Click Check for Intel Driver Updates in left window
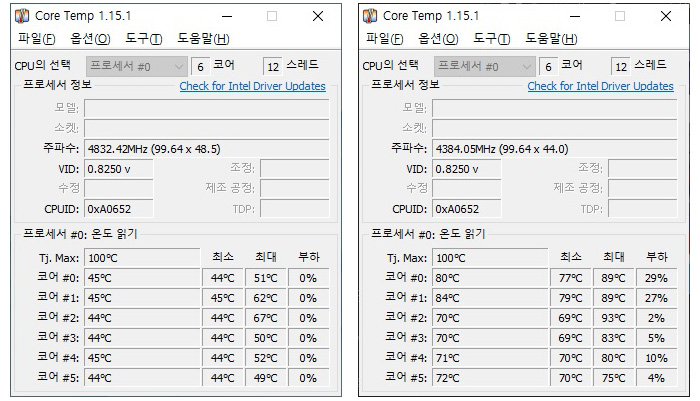Image resolution: width=700 pixels, height=401 pixels. (x=252, y=86)
